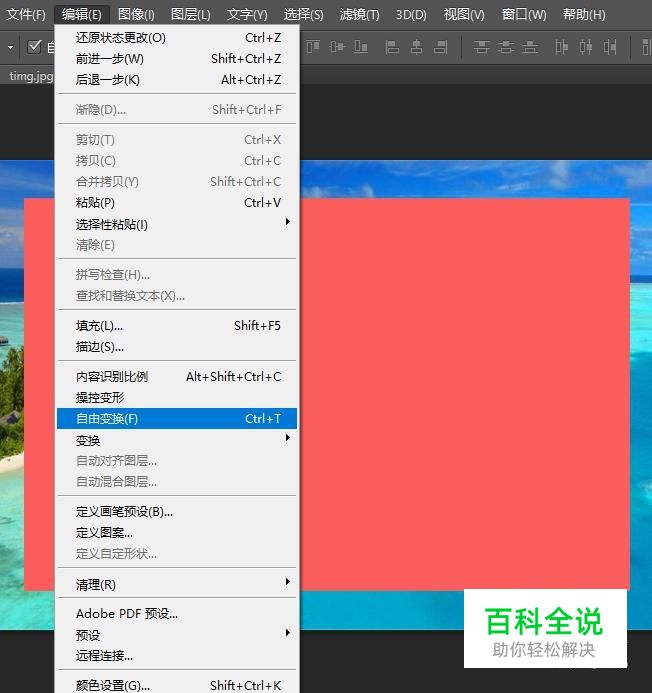
Task: Click the distribute right edges icon
Action: (610, 46)
